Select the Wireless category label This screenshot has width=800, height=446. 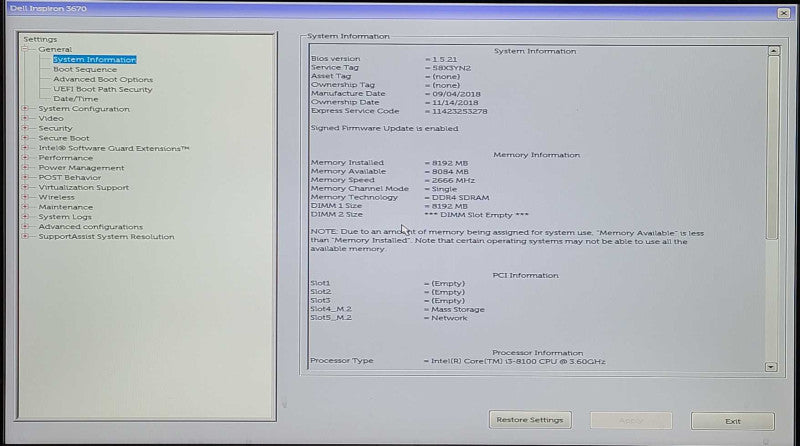(56, 197)
